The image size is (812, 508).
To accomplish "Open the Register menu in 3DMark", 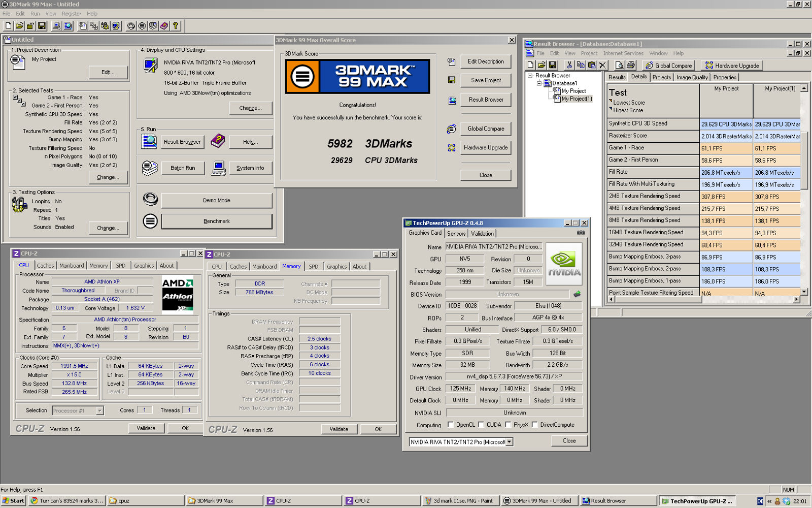I will 72,14.
